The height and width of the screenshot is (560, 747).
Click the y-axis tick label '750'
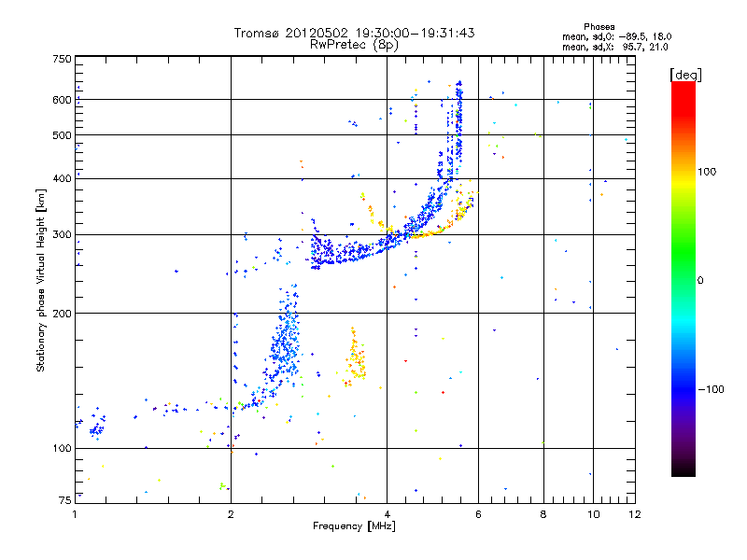62,59
